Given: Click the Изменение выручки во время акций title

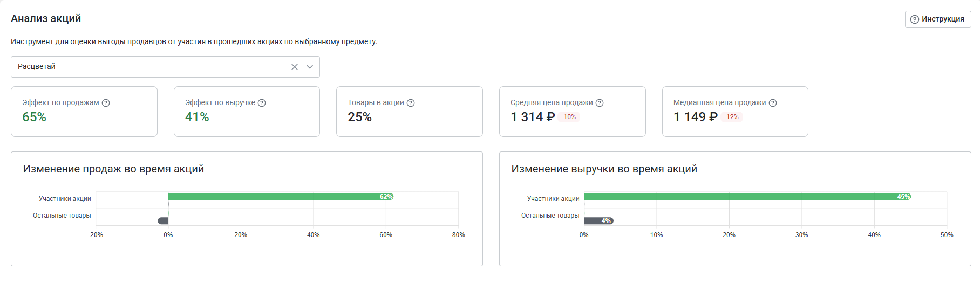Looking at the screenshot, I should pyautogui.click(x=604, y=169).
